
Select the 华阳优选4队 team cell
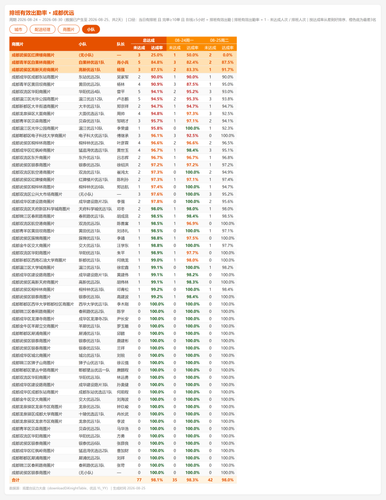(x=89, y=92)
